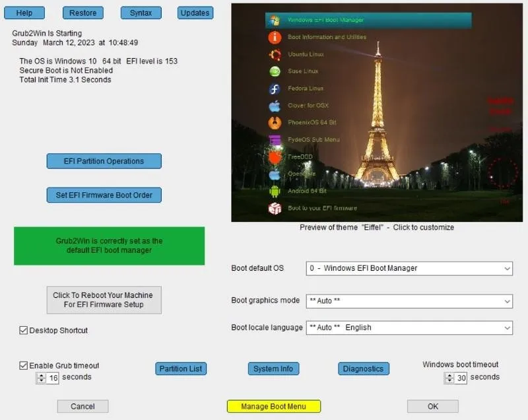Screen dimensions: 528x420
Task: Click 'Preview of theme Eiffel - Click to customize' caption
Action: 377,228
